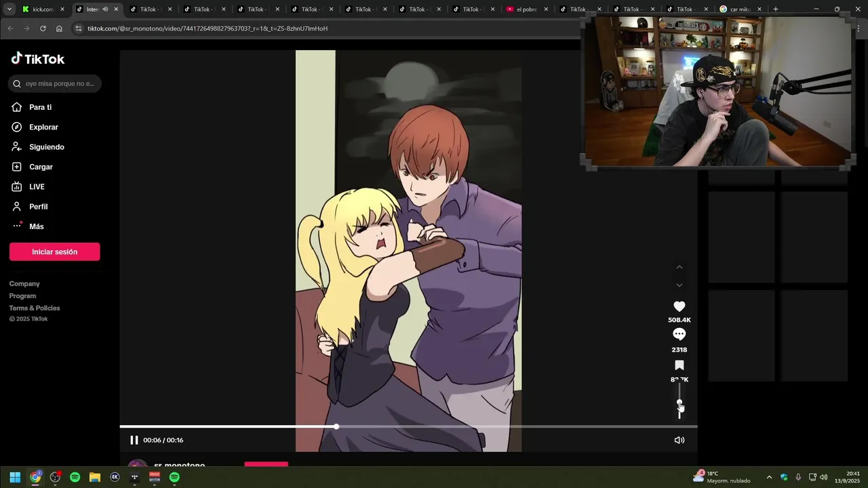Open the Program footer link
The height and width of the screenshot is (488, 868).
(22, 296)
